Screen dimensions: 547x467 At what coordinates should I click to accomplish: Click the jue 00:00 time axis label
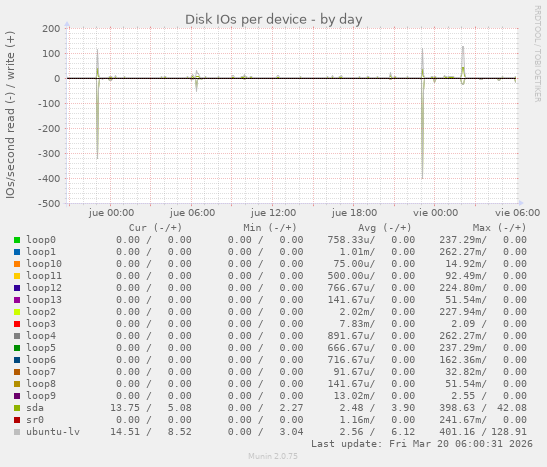111,213
